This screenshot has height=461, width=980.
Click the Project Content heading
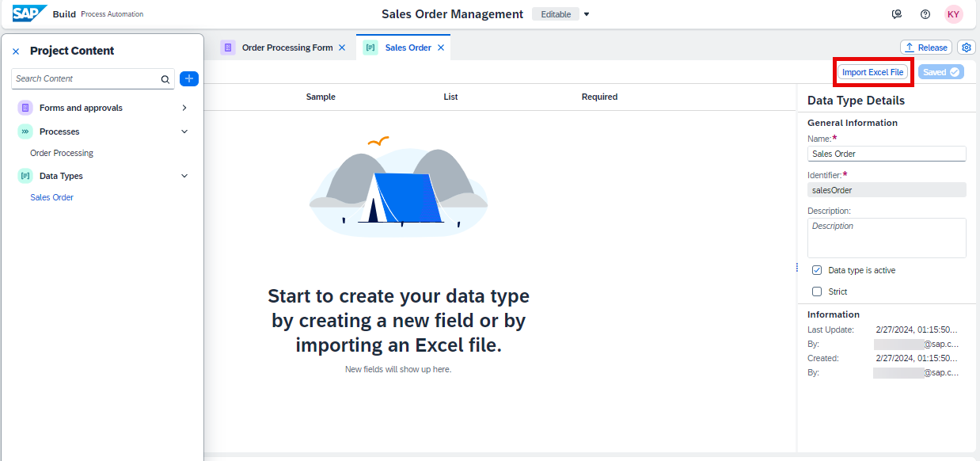click(72, 51)
